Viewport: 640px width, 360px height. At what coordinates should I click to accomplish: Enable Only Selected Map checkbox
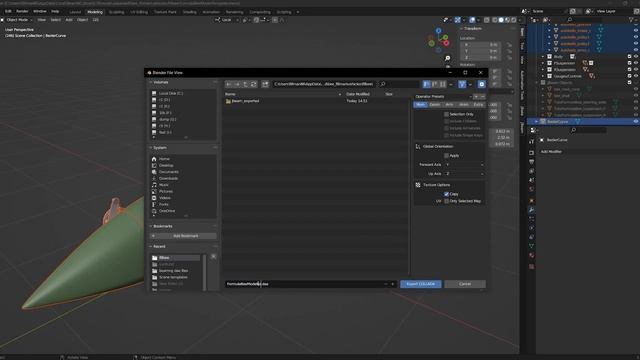pyautogui.click(x=447, y=201)
